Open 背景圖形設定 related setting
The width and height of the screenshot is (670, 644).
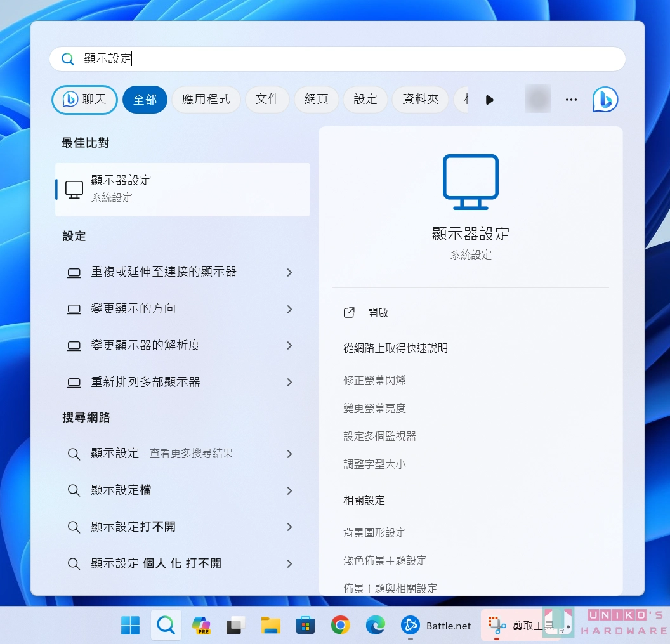coord(374,532)
